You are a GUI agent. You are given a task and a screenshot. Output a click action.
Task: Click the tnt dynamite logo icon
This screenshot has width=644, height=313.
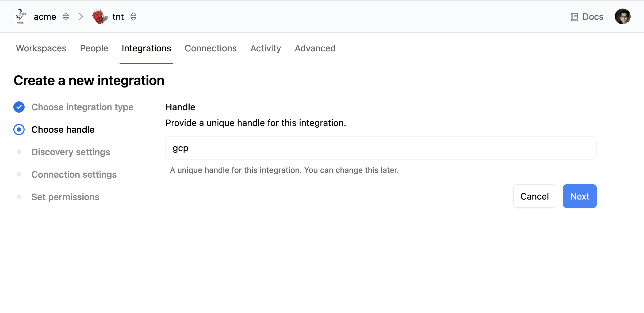(100, 17)
